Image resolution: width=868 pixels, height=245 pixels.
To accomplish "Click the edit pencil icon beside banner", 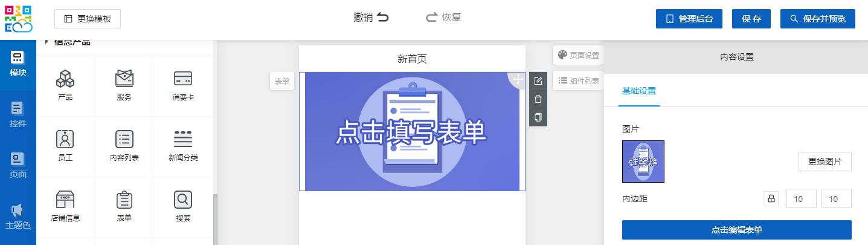I will click(x=538, y=82).
